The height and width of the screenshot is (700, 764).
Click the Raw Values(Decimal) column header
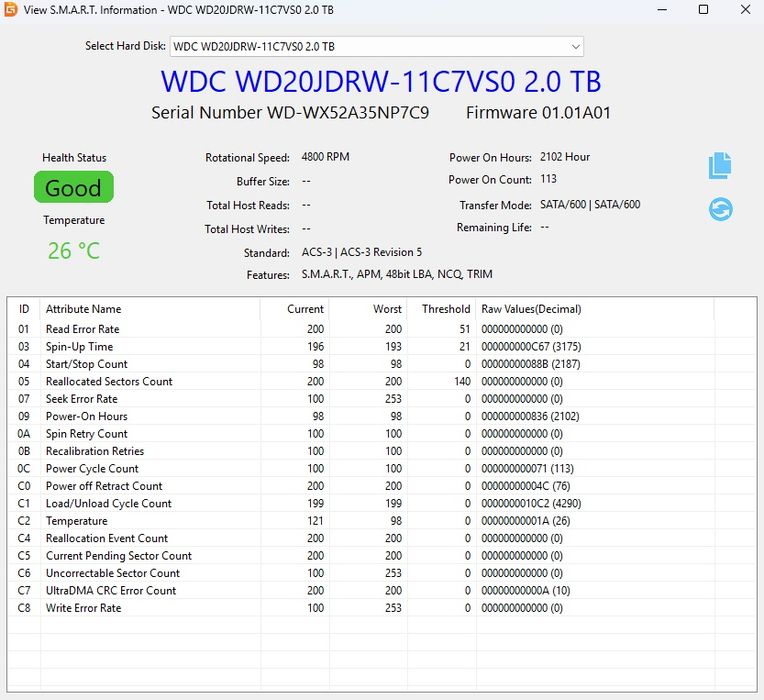[595, 309]
